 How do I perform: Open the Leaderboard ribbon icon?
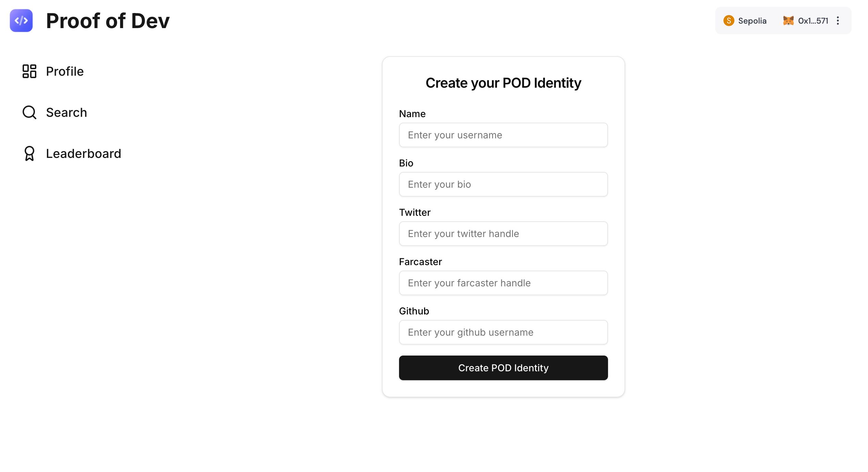pyautogui.click(x=29, y=153)
